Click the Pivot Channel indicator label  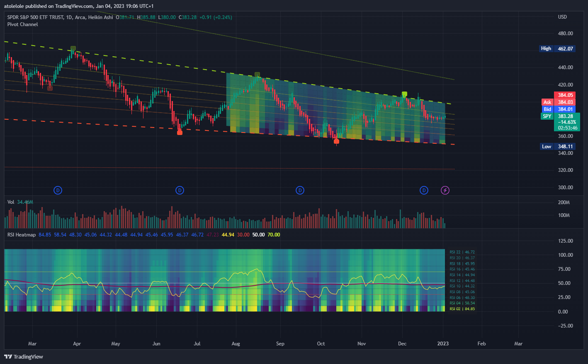point(22,24)
